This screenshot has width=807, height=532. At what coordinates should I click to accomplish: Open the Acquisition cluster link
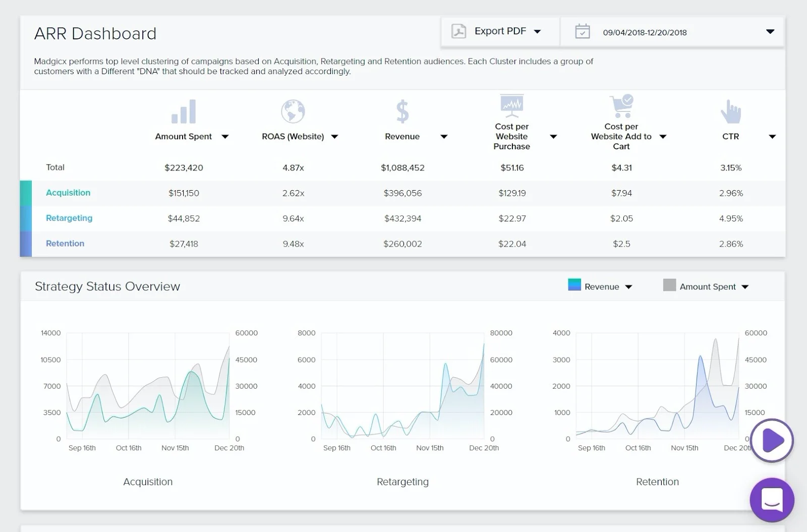68,193
